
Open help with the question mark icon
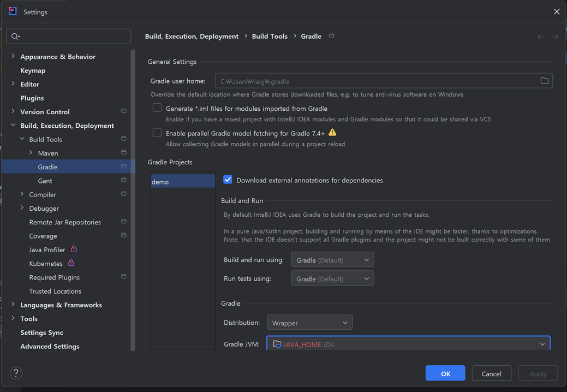coord(16,373)
